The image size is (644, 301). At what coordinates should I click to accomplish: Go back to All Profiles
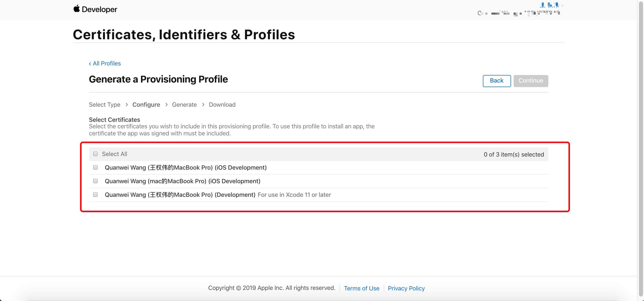[x=105, y=63]
